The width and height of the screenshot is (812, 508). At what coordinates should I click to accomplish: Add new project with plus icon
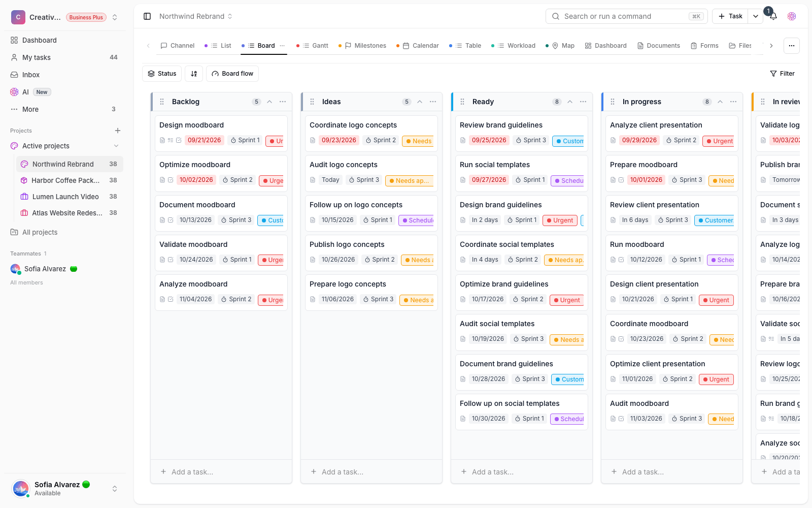point(118,131)
